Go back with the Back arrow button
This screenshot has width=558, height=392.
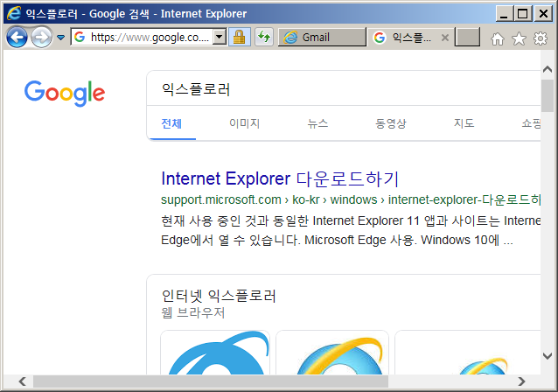pyautogui.click(x=17, y=37)
